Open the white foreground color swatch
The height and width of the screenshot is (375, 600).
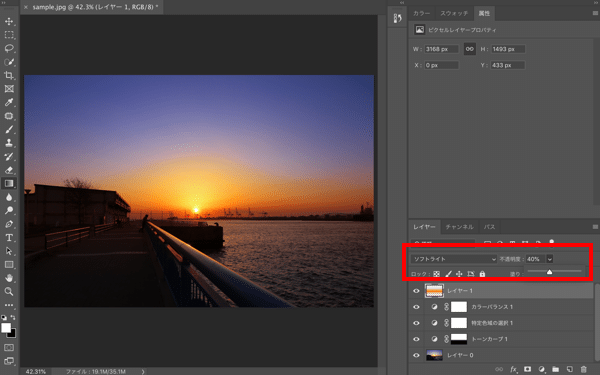click(x=6, y=328)
